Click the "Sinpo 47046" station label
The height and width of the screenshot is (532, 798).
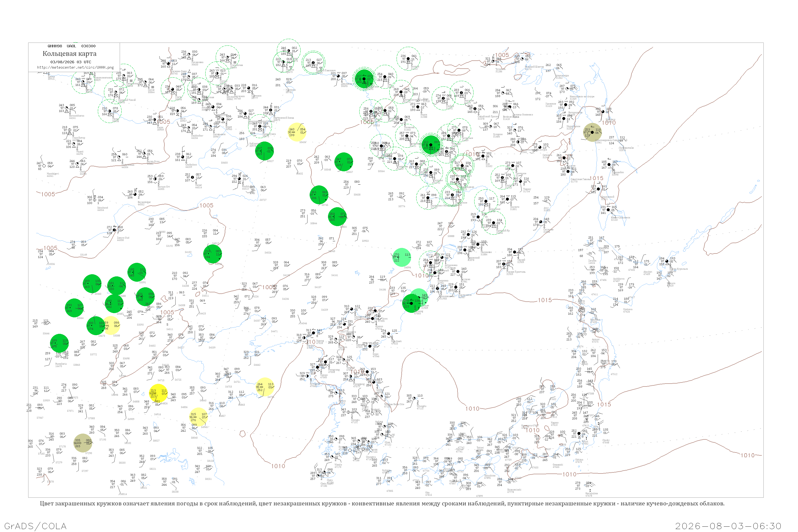(x=376, y=355)
